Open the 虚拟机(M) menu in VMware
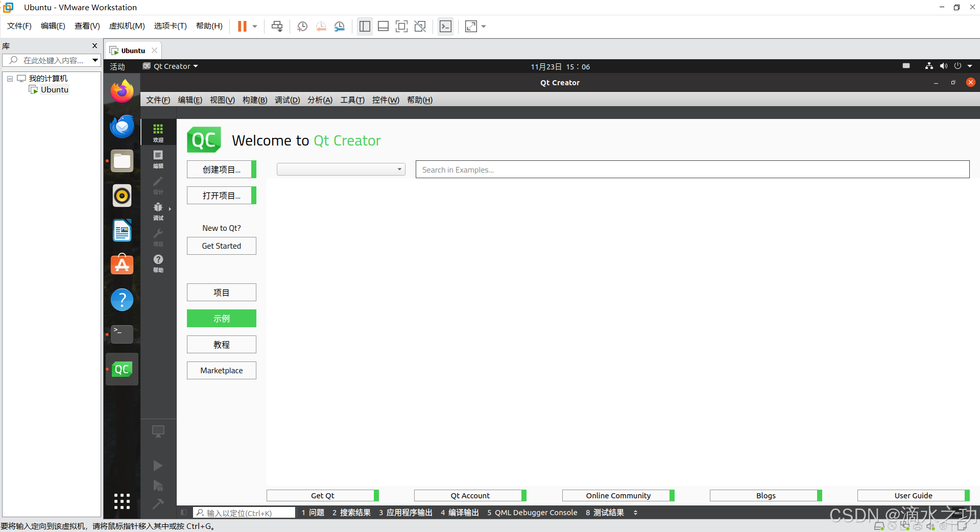This screenshot has width=980, height=532. coord(127,26)
